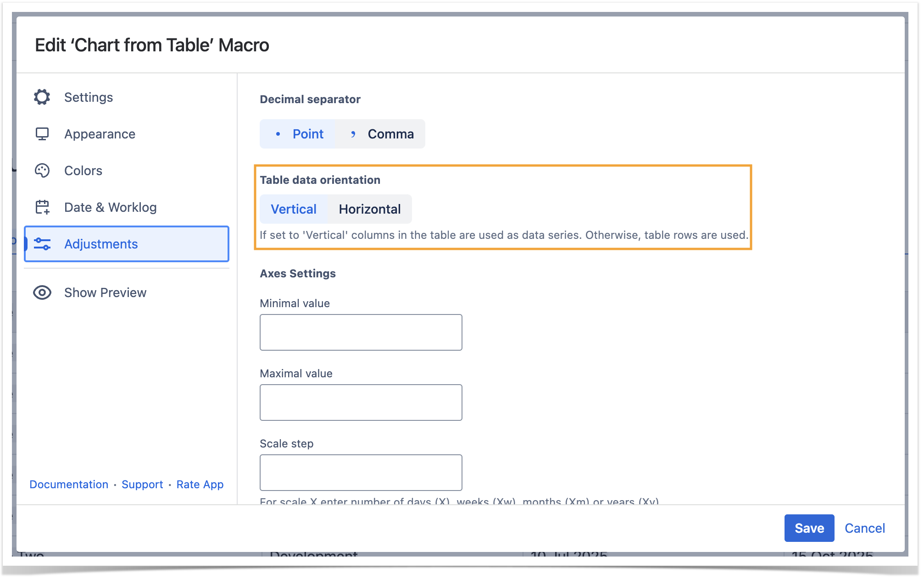The height and width of the screenshot is (579, 924).
Task: Focus the Scale step input box
Action: [x=361, y=473]
